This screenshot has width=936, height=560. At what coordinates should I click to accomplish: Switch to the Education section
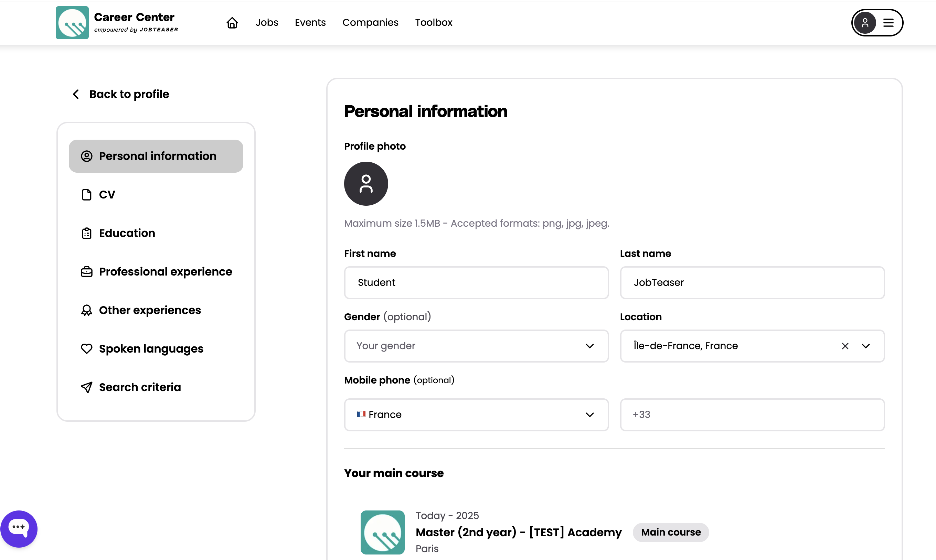click(x=127, y=233)
